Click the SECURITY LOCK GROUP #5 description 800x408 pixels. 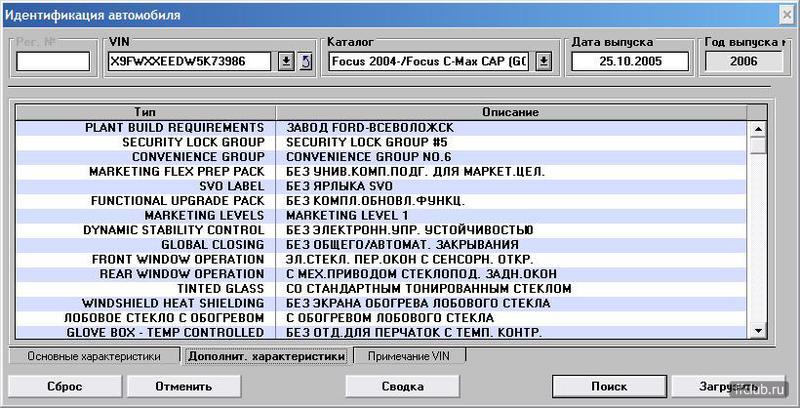point(367,142)
